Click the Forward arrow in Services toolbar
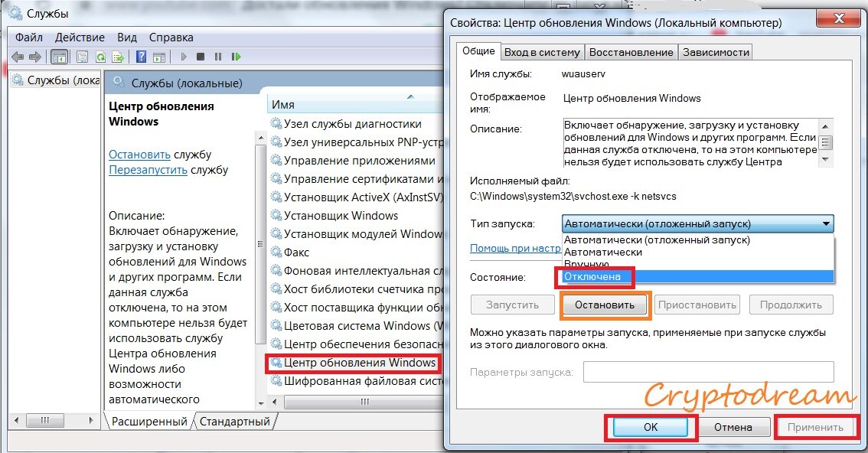This screenshot has width=868, height=453. [x=35, y=57]
